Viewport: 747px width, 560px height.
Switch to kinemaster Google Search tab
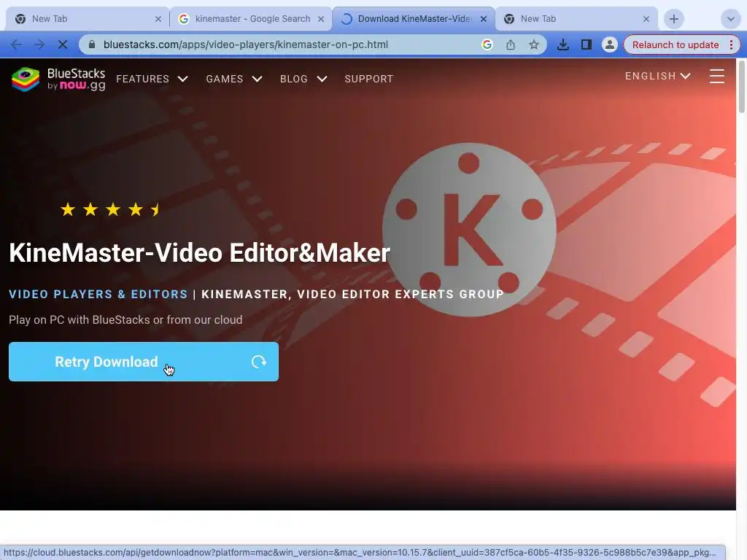point(250,19)
